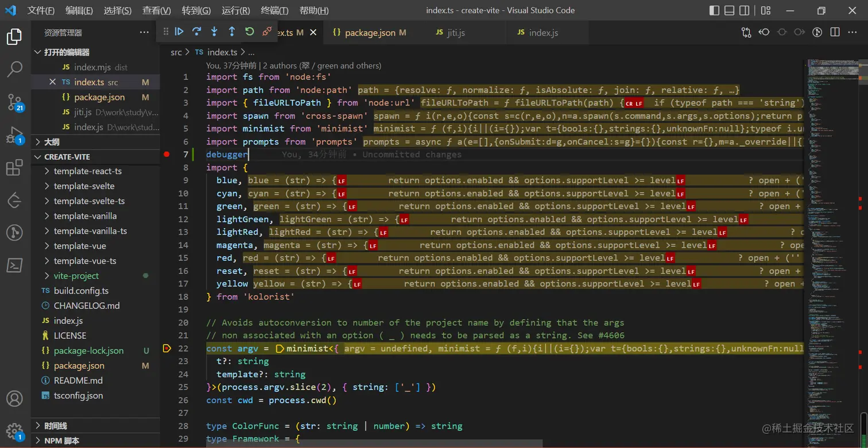Click the debug Step Out button
The image size is (868, 448).
click(232, 32)
